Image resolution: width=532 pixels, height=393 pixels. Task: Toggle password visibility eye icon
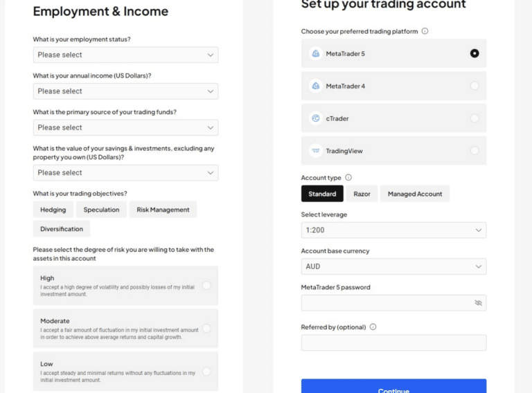pyautogui.click(x=479, y=303)
